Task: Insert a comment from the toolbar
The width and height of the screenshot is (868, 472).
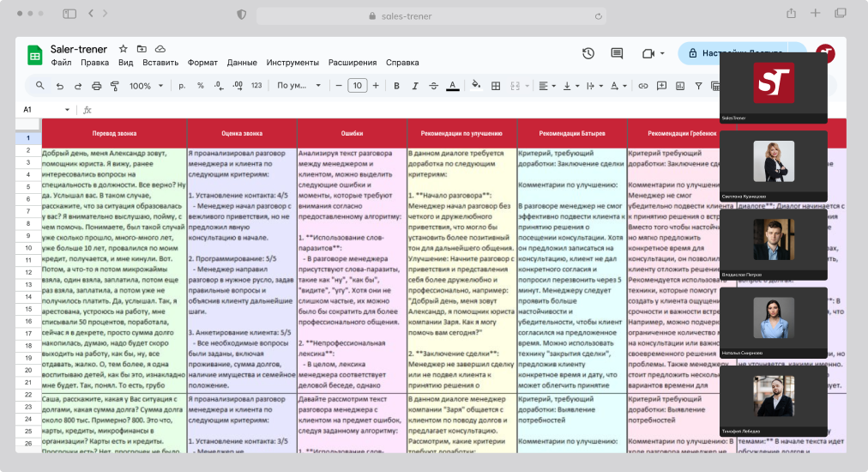Action: pos(661,86)
